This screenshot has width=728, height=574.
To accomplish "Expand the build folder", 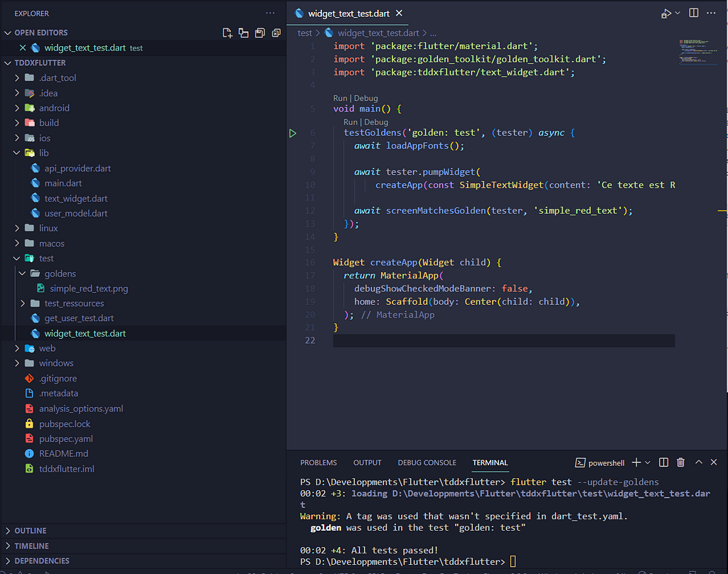I will [x=143, y=123].
